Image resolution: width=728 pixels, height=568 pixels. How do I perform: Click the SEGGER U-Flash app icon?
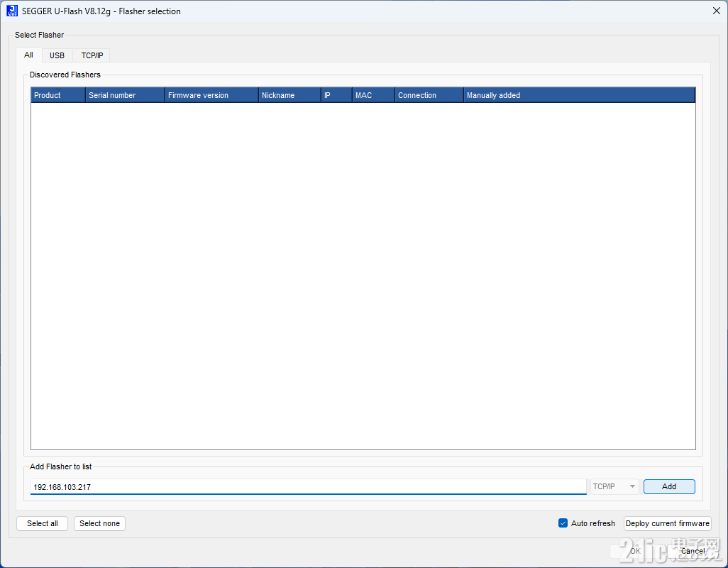click(x=12, y=11)
